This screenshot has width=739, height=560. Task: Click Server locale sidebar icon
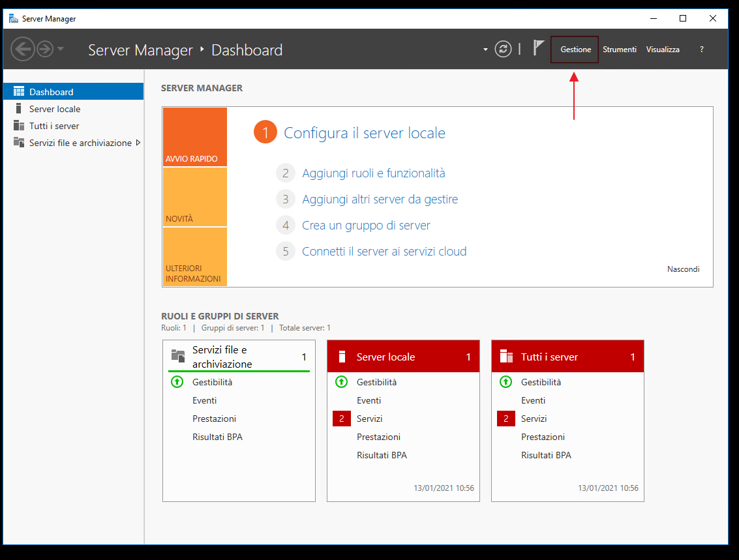click(x=19, y=109)
